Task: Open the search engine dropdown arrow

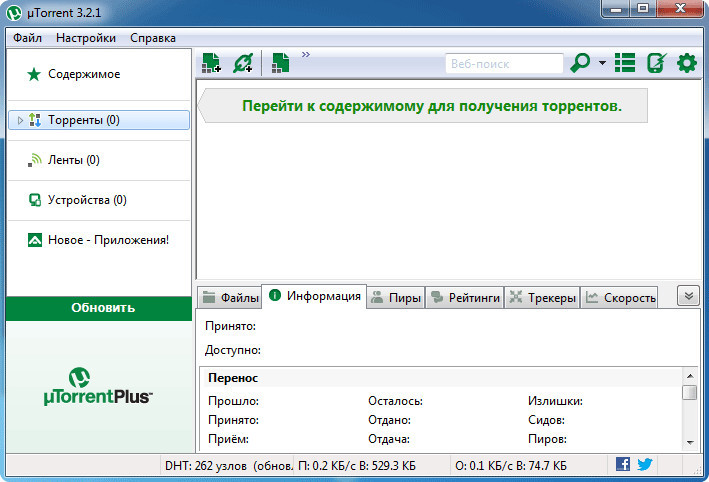Action: tap(602, 63)
